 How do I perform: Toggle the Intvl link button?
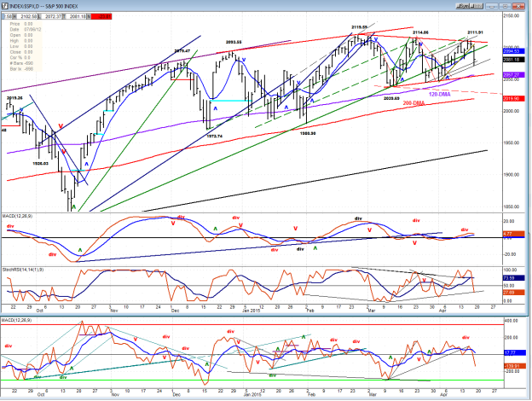click(x=477, y=6)
